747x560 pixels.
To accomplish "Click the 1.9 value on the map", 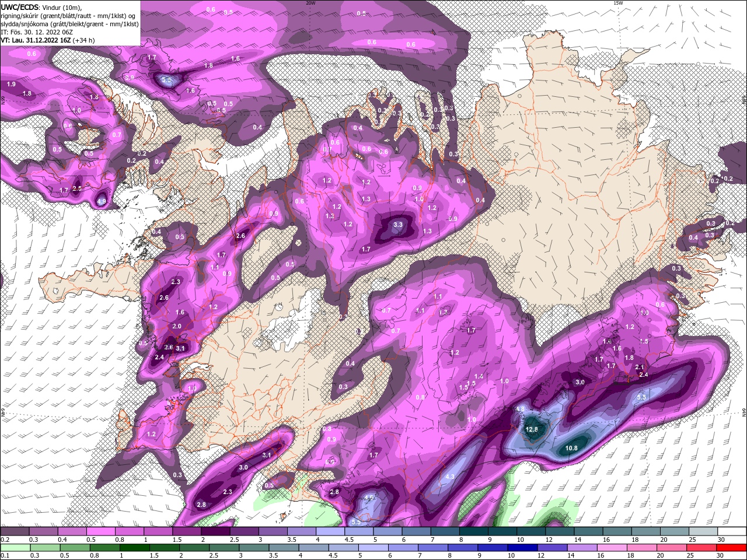I will pos(11,85).
